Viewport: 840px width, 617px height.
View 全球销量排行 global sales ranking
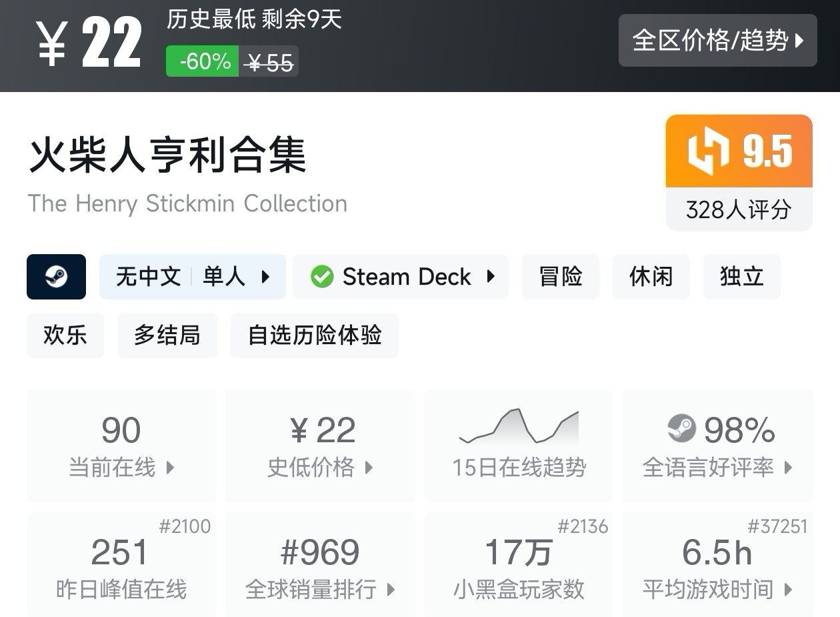tap(320, 564)
